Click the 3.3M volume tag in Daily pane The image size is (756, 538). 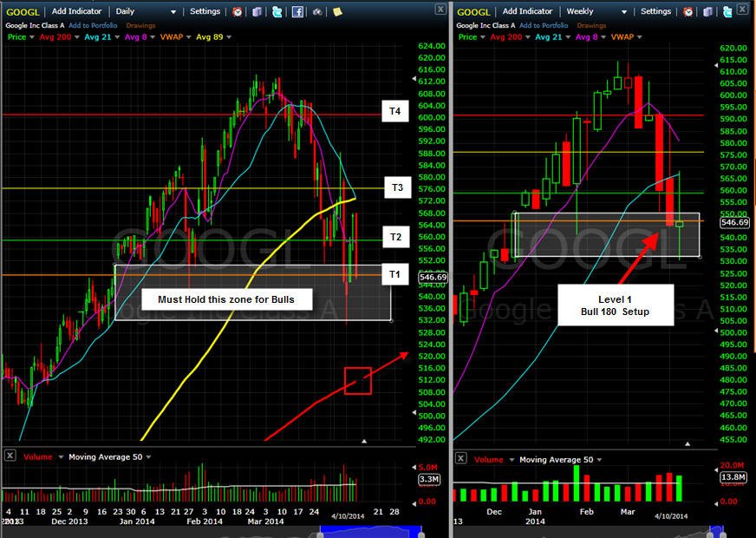click(428, 479)
